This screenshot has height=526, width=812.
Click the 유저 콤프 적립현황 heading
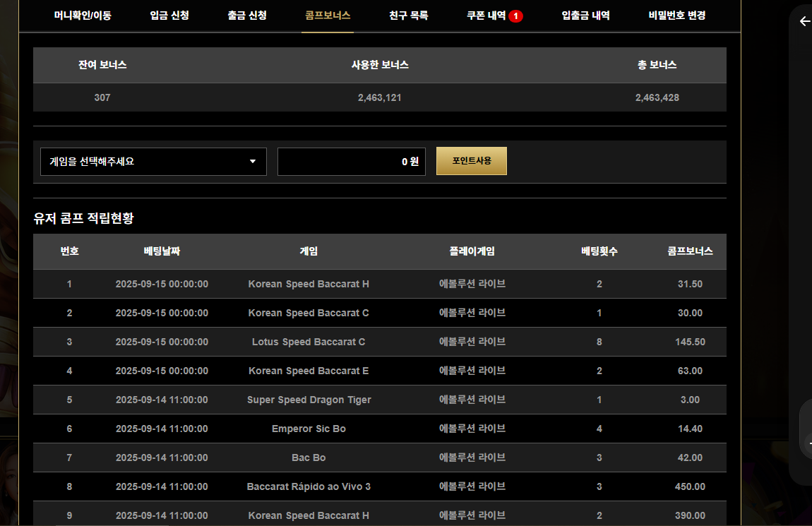pyautogui.click(x=83, y=218)
